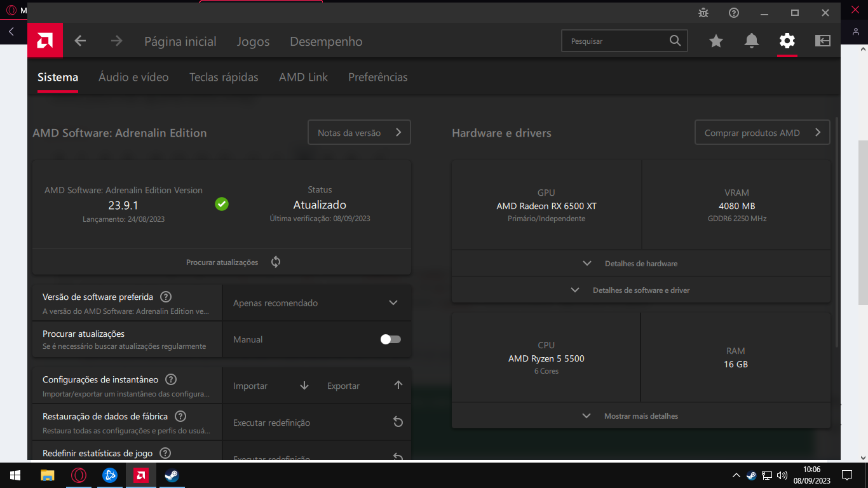Click the bug report icon

click(x=703, y=13)
